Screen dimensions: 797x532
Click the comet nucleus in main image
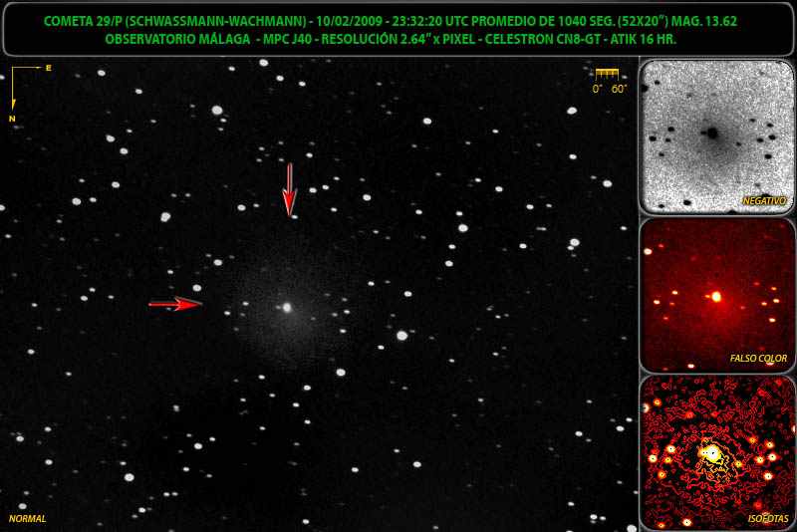(287, 307)
